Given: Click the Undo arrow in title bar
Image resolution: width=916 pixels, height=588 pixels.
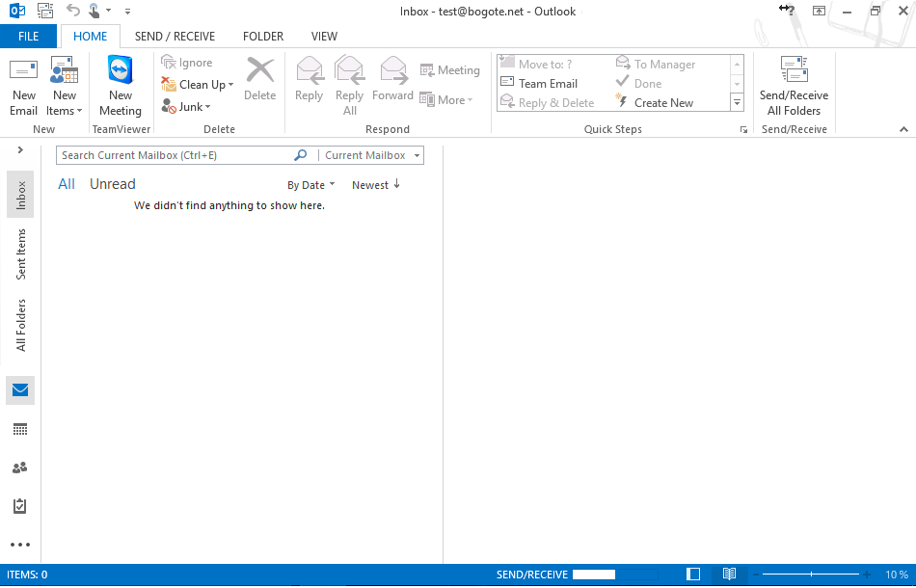Looking at the screenshot, I should [73, 11].
